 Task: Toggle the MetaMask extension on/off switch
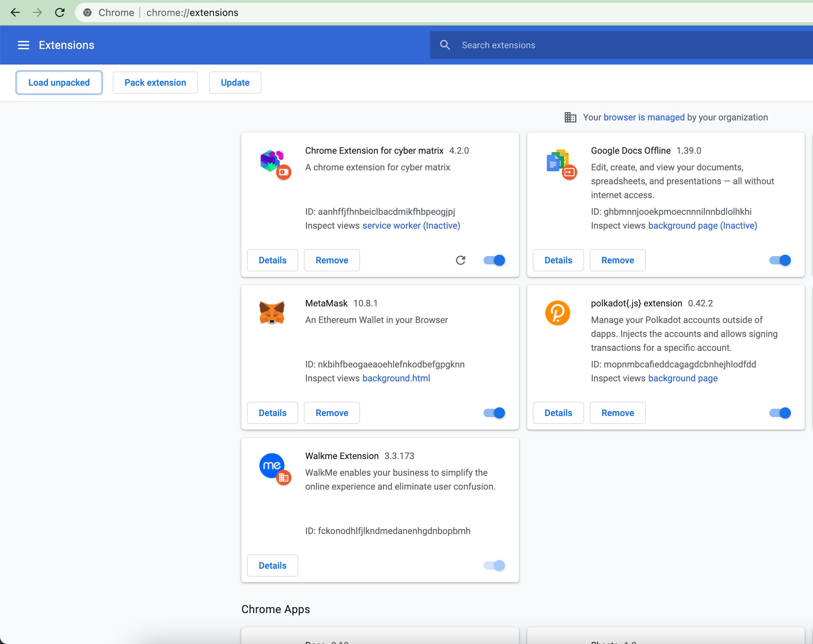click(x=494, y=413)
